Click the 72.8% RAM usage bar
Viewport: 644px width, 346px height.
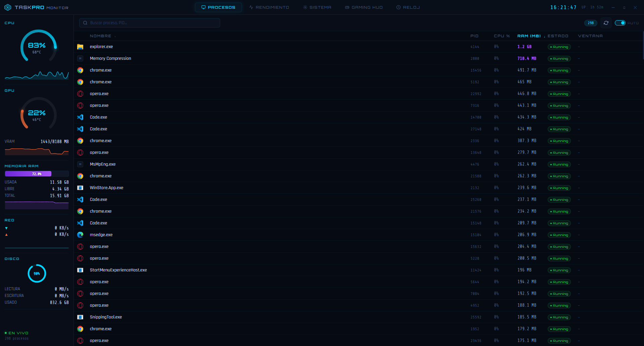pos(37,174)
